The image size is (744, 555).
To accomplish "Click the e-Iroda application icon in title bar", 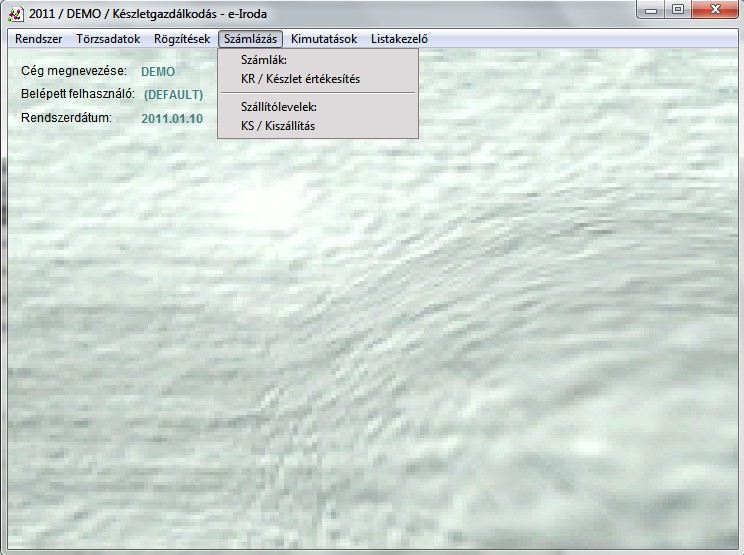I will click(x=15, y=14).
